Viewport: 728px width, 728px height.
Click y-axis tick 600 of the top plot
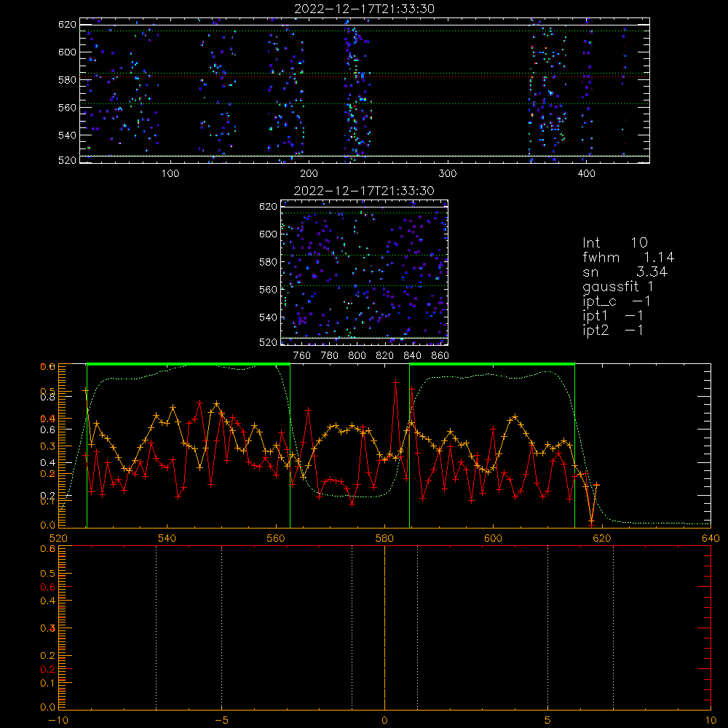pyautogui.click(x=67, y=52)
